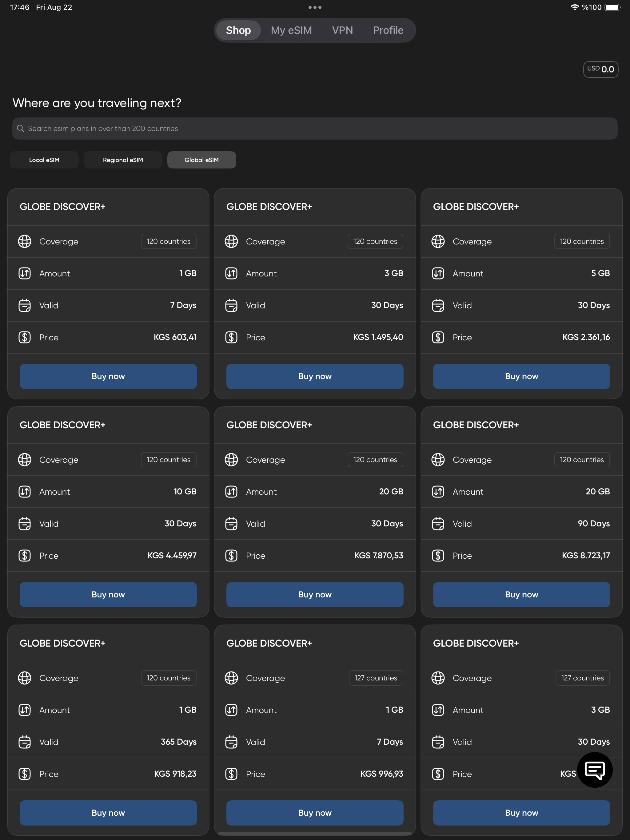Tap the 17:46 clock in status bar
630x840 pixels.
coord(20,7)
